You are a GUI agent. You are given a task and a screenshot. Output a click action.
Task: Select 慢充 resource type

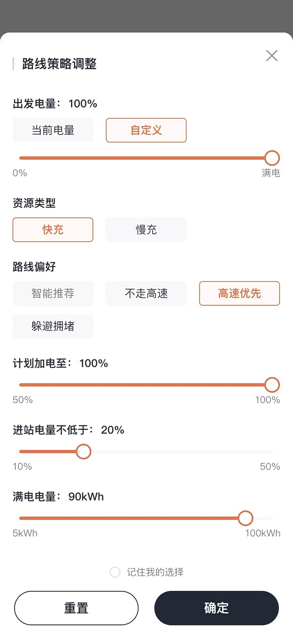[146, 230]
